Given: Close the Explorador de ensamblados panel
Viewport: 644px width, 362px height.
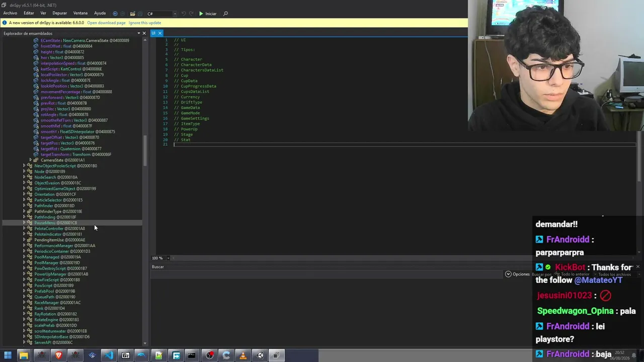Looking at the screenshot, I should [144, 34].
